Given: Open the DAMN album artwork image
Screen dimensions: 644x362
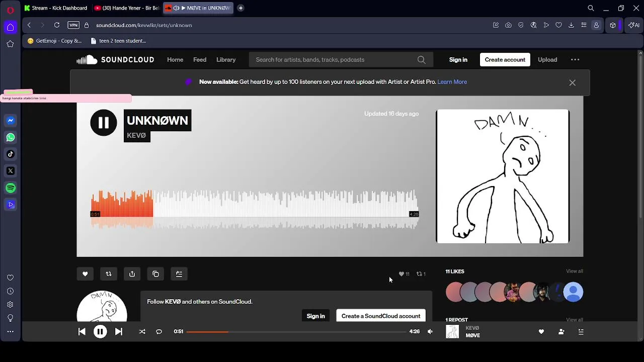Looking at the screenshot, I should 503,176.
